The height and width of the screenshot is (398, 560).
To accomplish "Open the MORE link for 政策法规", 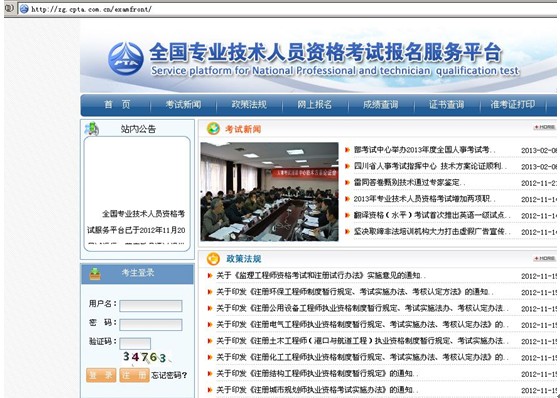I will (x=544, y=258).
